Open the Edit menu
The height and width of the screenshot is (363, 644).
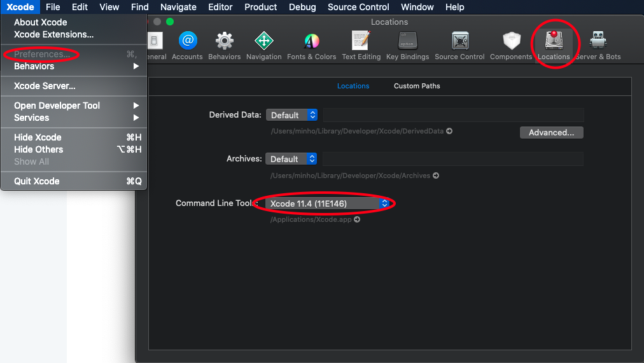click(x=80, y=7)
